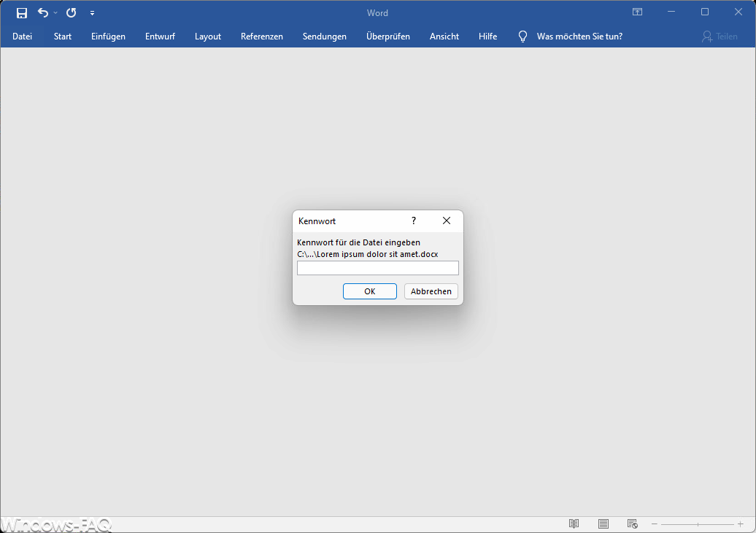Click 'Kennwort für die Datei eingeben' label

[x=359, y=242]
